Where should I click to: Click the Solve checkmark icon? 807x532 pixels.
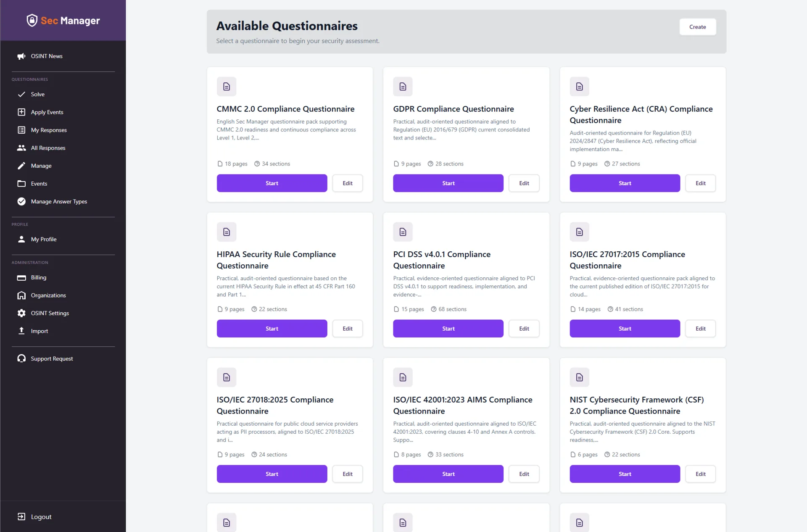(x=21, y=95)
